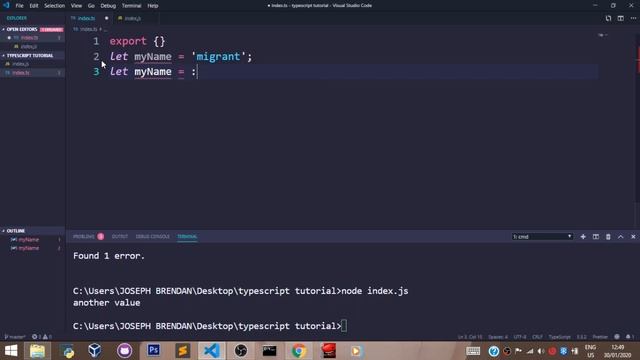Open errors and warnings count in status bar
The width and height of the screenshot is (640, 360).
42,337
